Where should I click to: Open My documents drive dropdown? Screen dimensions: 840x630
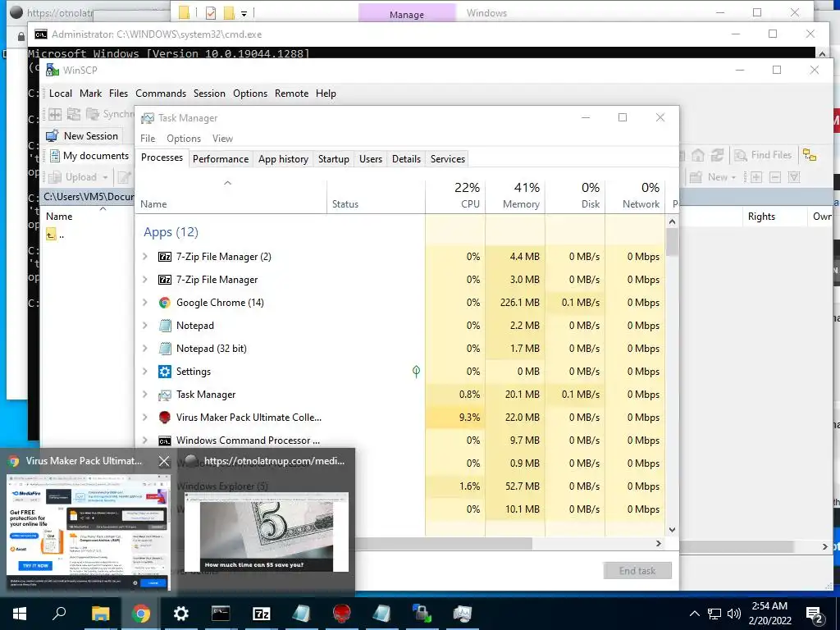[x=90, y=156]
